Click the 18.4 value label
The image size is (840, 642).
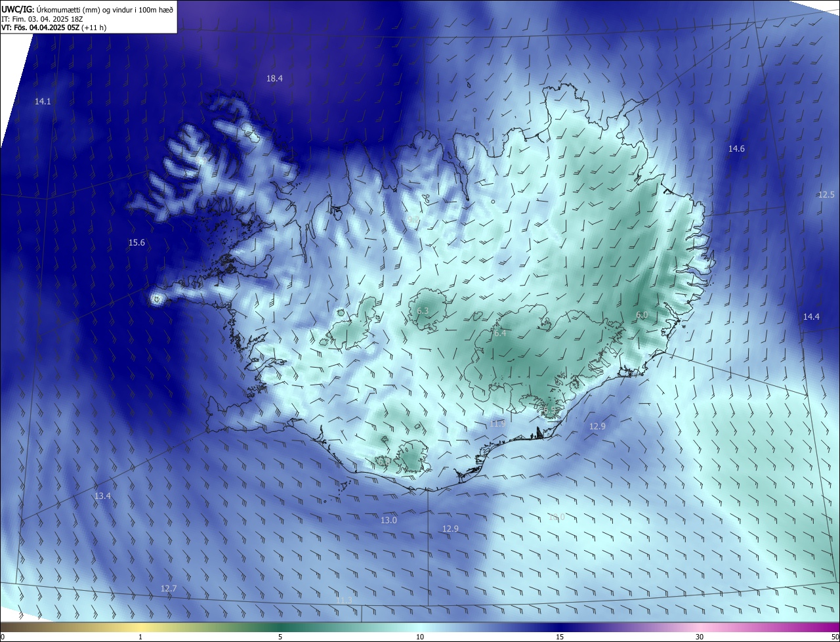point(274,78)
